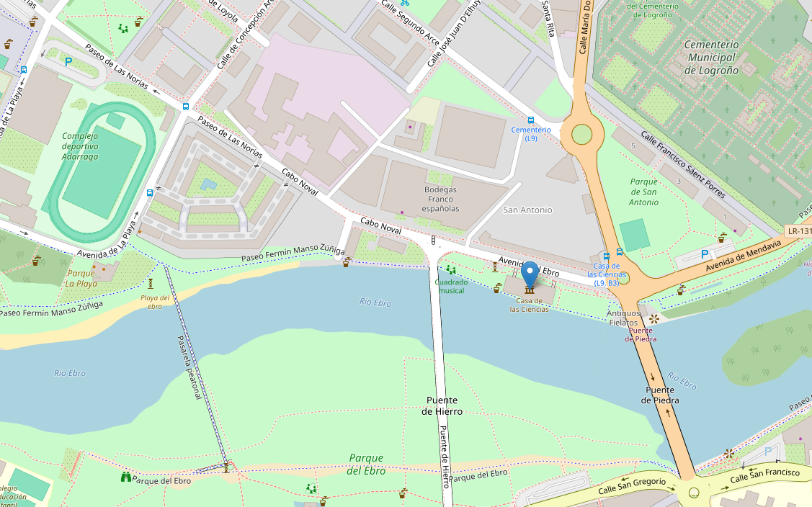
Task: Click the Antiguos Fielatos attraction icon
Action: pos(653,318)
